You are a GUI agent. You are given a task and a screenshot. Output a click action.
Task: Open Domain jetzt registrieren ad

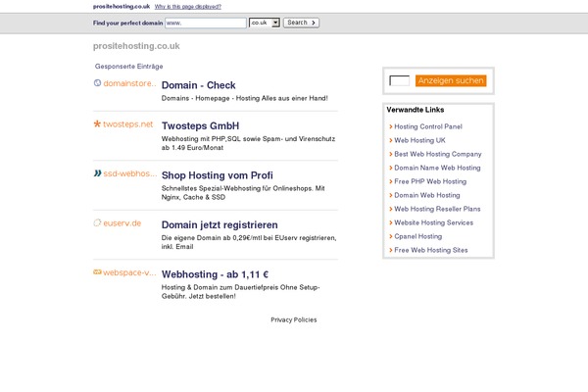[x=220, y=224]
